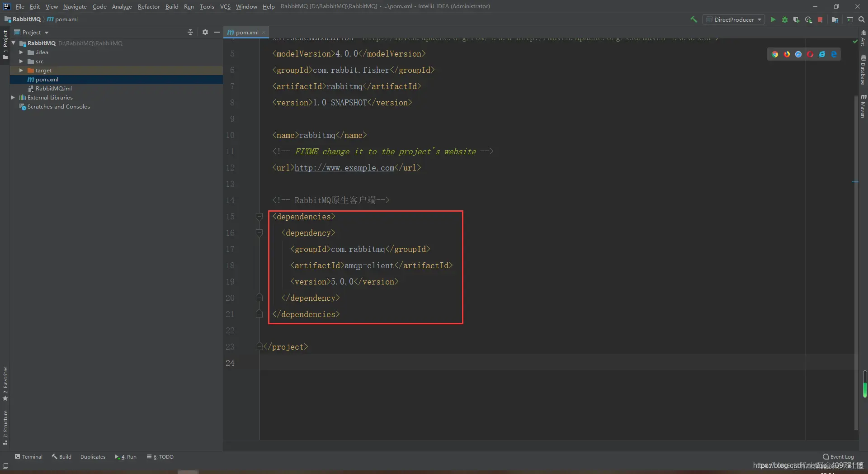
Task: Expand the target folder
Action: pos(21,71)
